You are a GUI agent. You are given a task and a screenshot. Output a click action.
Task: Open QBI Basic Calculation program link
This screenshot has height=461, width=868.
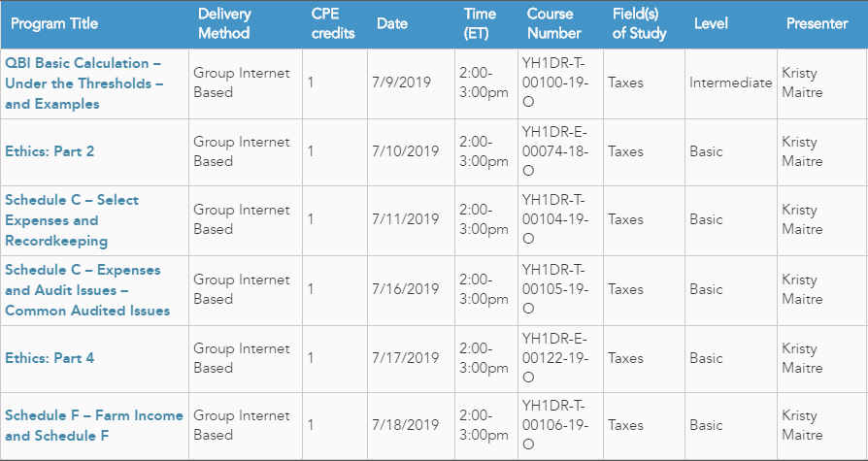[84, 83]
